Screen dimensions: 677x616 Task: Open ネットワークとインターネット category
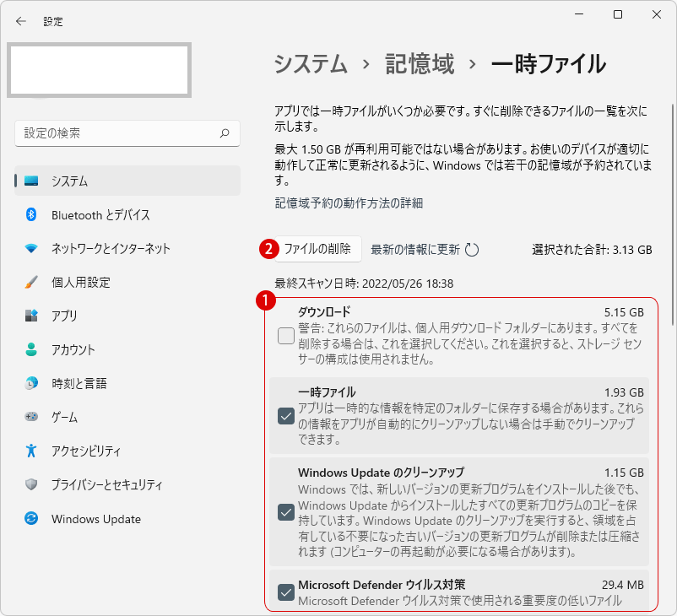tap(127, 248)
